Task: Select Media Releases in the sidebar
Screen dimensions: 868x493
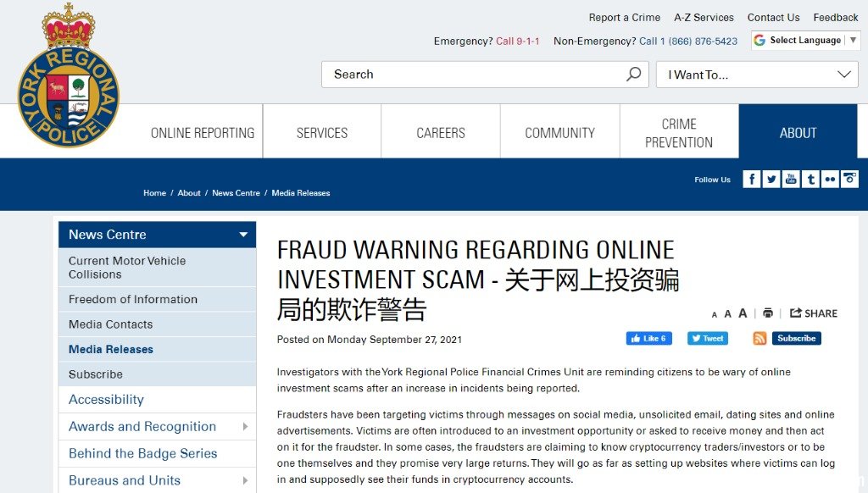Action: (157, 349)
